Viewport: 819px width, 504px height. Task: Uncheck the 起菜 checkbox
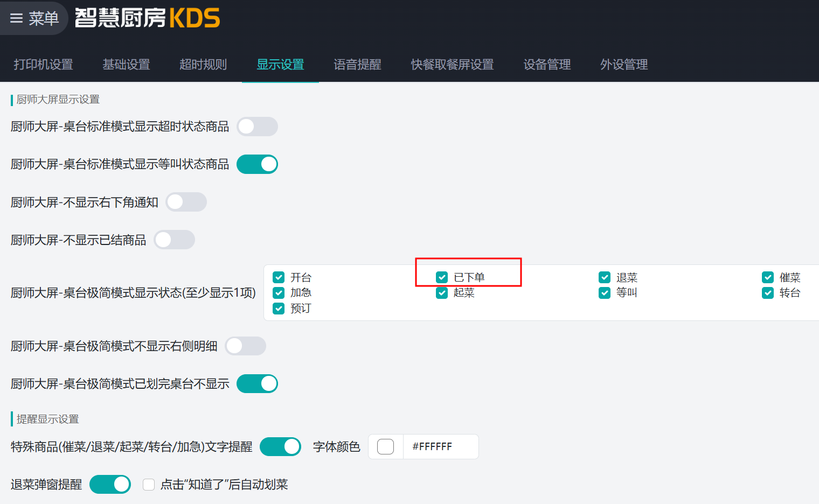(x=442, y=292)
